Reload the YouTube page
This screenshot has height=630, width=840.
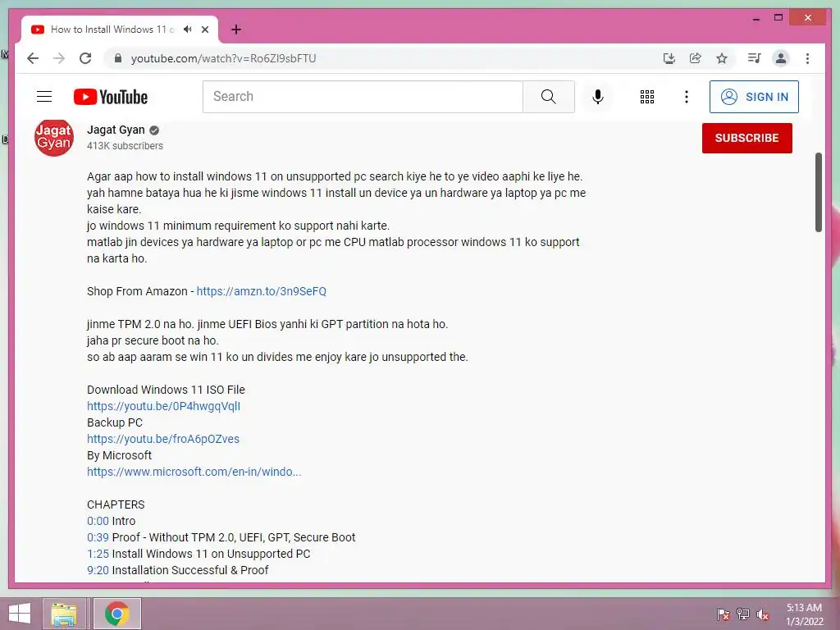(85, 58)
